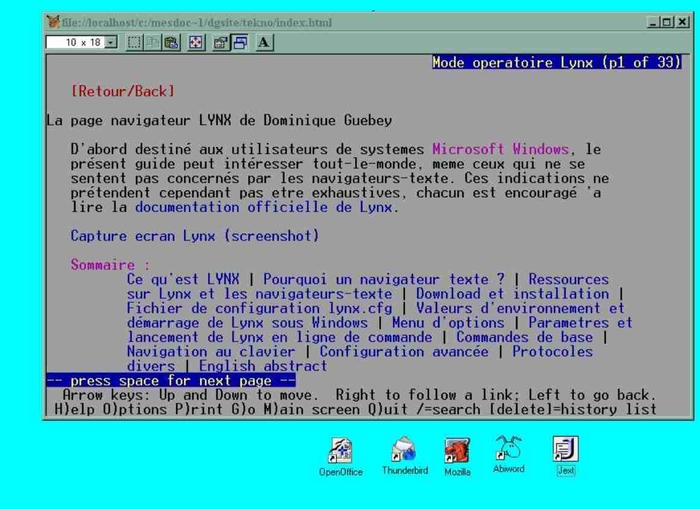Follow the [Retour/Back] link
Viewport: 700px width, 509px height.
pyautogui.click(x=123, y=91)
